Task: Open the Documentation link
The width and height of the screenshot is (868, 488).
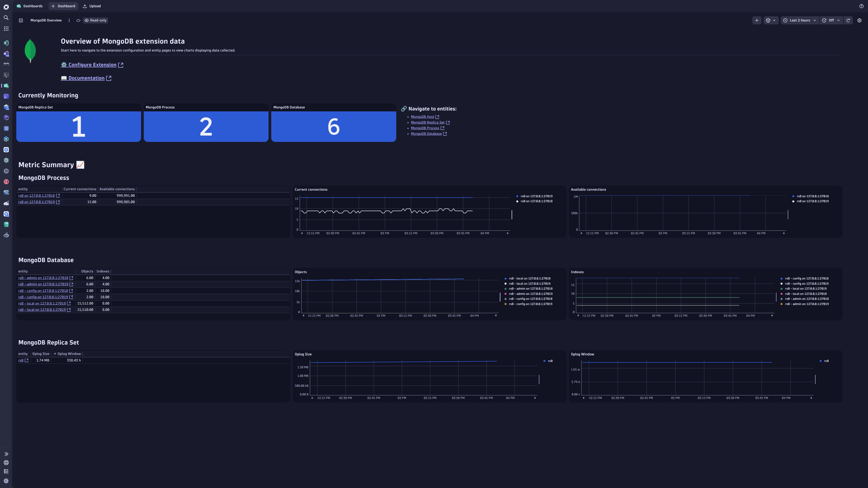Action: click(x=86, y=78)
